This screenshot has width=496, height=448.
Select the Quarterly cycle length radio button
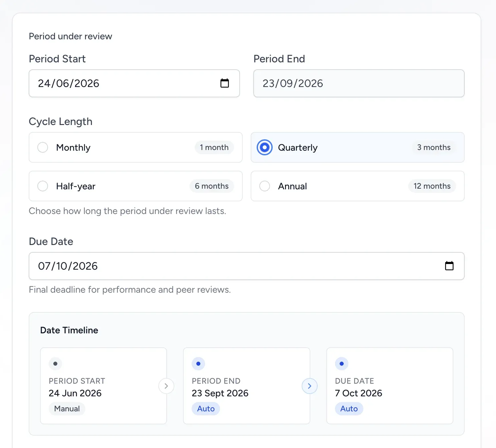click(265, 147)
